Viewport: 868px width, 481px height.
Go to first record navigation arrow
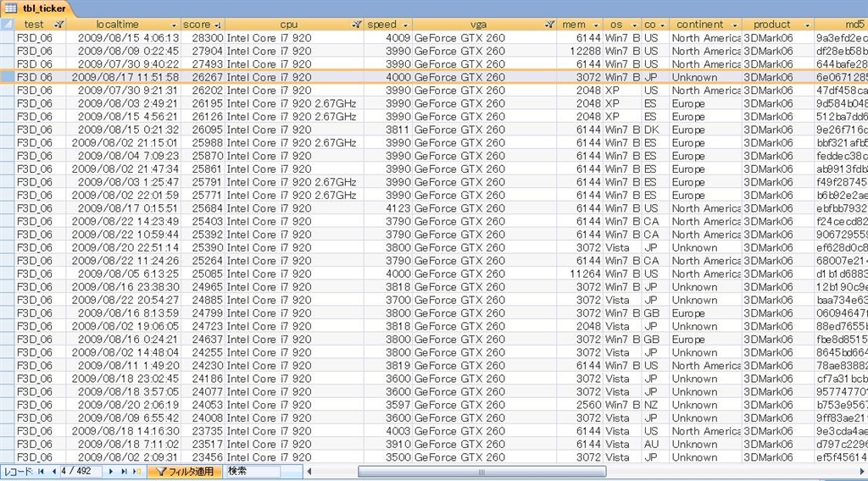(x=41, y=472)
